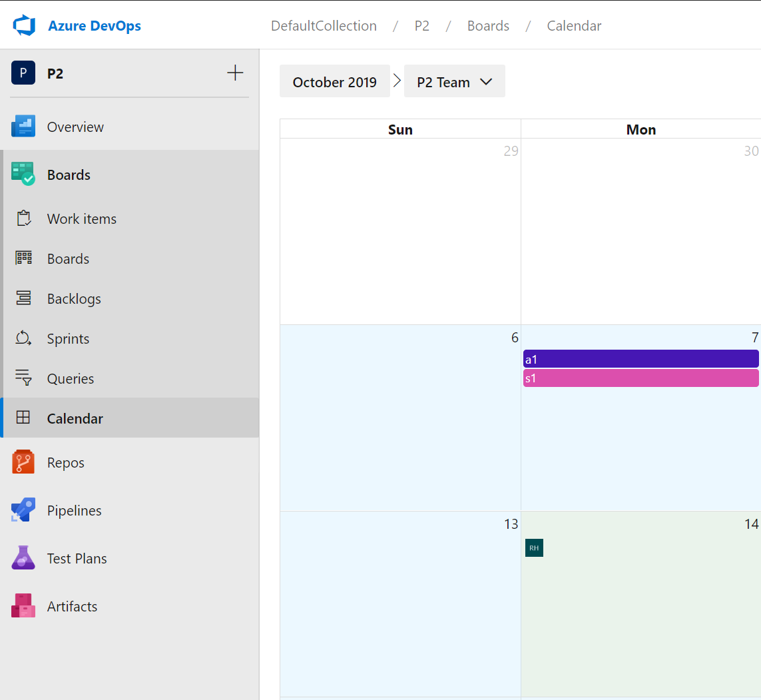Click the plus button to create new item
Screen dimensions: 761x700
coord(235,73)
